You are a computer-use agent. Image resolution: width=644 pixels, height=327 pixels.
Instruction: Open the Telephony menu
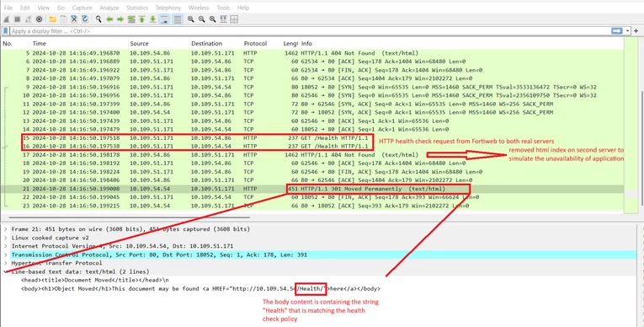(168, 8)
